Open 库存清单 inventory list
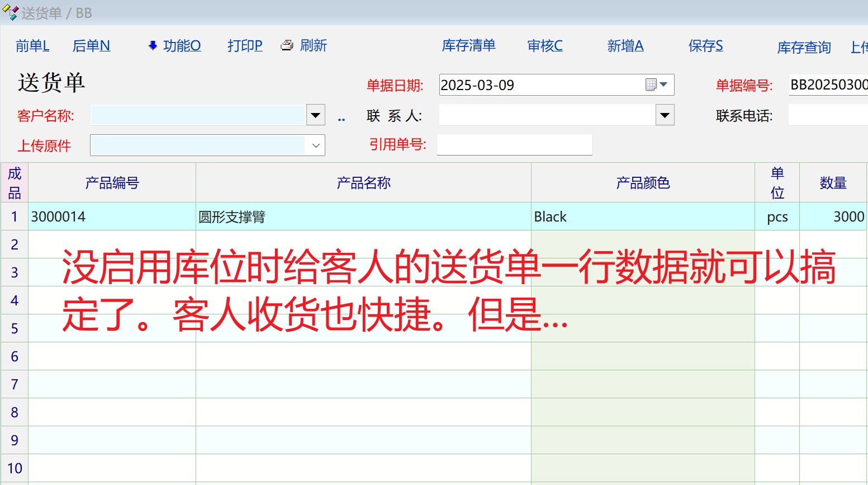The width and height of the screenshot is (868, 485). tap(468, 46)
